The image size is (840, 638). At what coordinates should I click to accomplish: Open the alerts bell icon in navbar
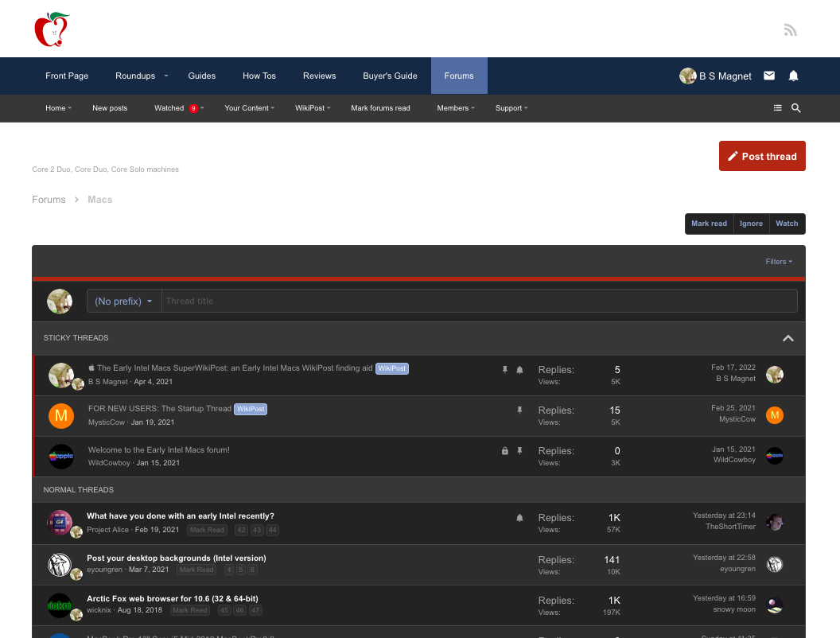click(793, 76)
